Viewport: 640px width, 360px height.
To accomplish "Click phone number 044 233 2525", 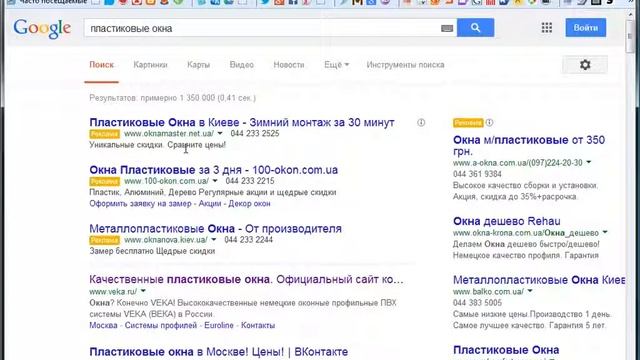I will pos(255,133).
